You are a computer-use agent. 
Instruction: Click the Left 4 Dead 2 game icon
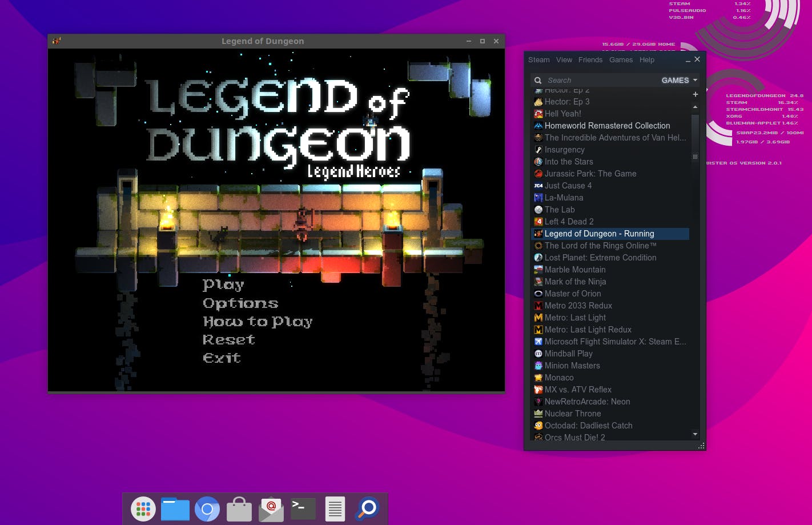point(538,222)
